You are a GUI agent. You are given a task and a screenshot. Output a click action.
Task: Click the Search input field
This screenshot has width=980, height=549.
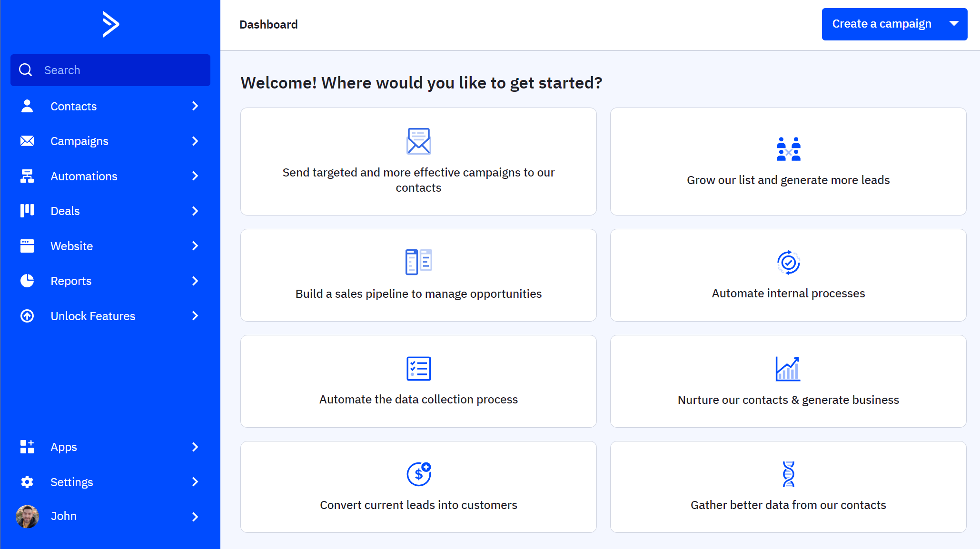[x=110, y=70]
